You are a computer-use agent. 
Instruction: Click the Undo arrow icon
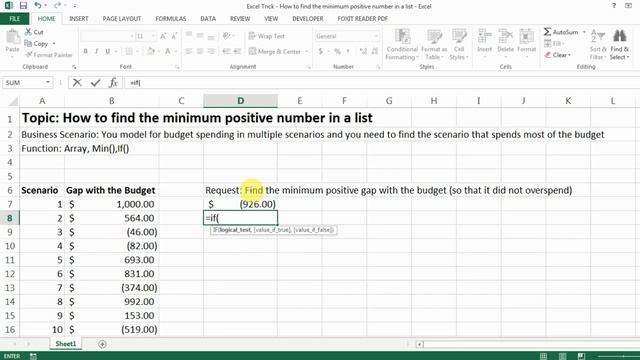tap(38, 5)
